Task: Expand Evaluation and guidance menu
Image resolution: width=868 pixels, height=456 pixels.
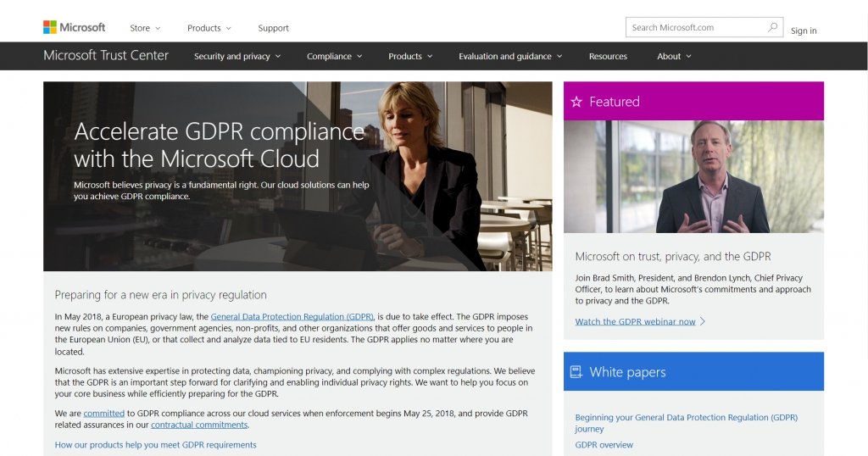Action: pyautogui.click(x=510, y=57)
